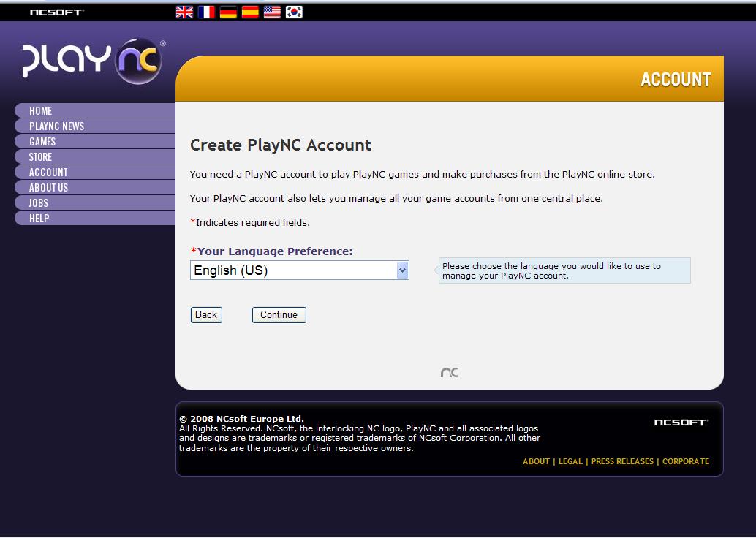Viewport: 756px width, 538px height.
Task: Open Store in sidebar menu
Action: (96, 156)
